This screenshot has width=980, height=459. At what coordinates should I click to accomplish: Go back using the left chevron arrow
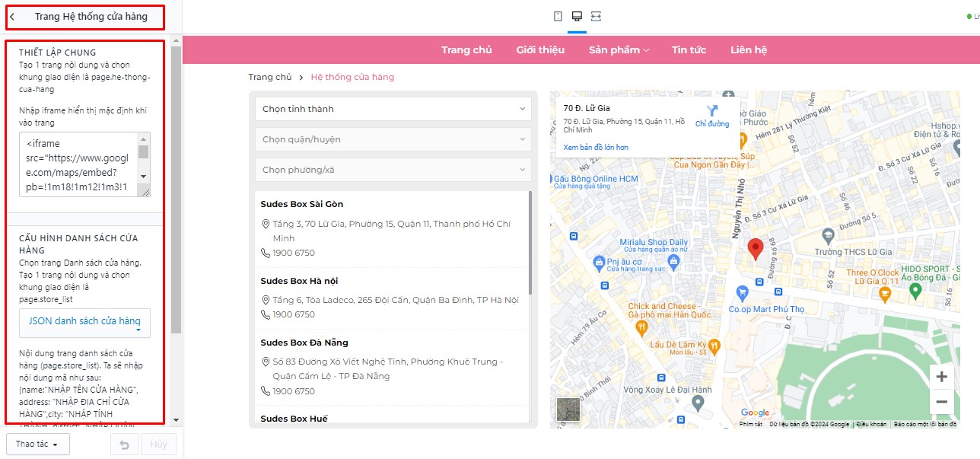[12, 17]
